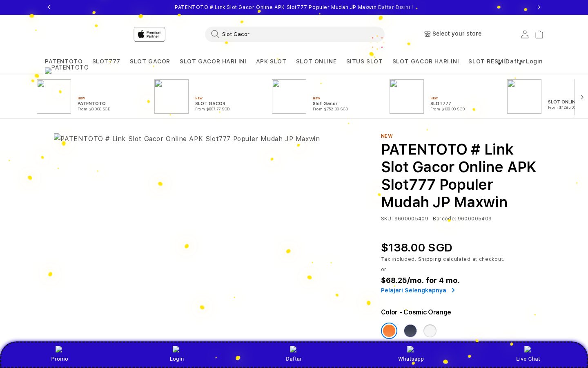Screen dimensions: 588x368
Task: Click the Live Chat icon in bottom bar
Action: (x=528, y=349)
